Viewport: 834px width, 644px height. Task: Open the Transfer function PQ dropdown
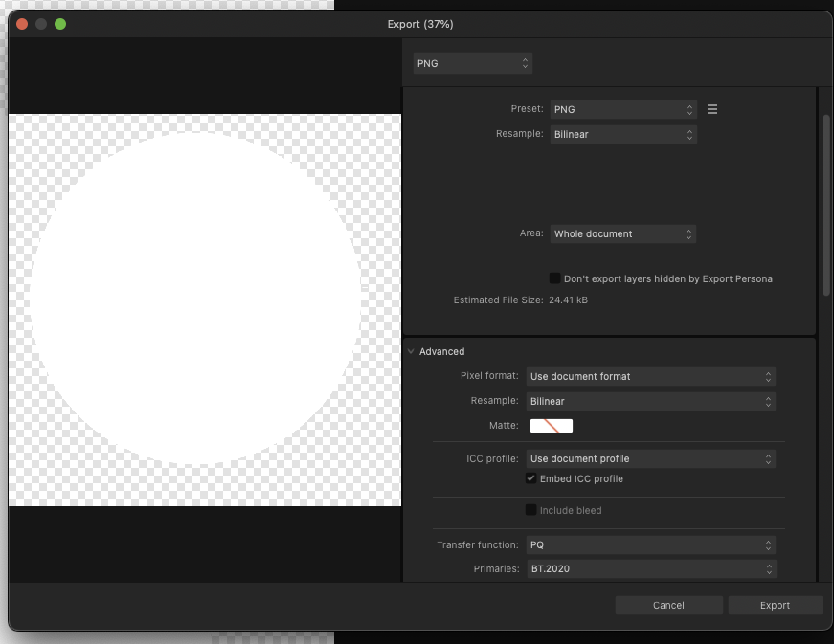coord(650,544)
